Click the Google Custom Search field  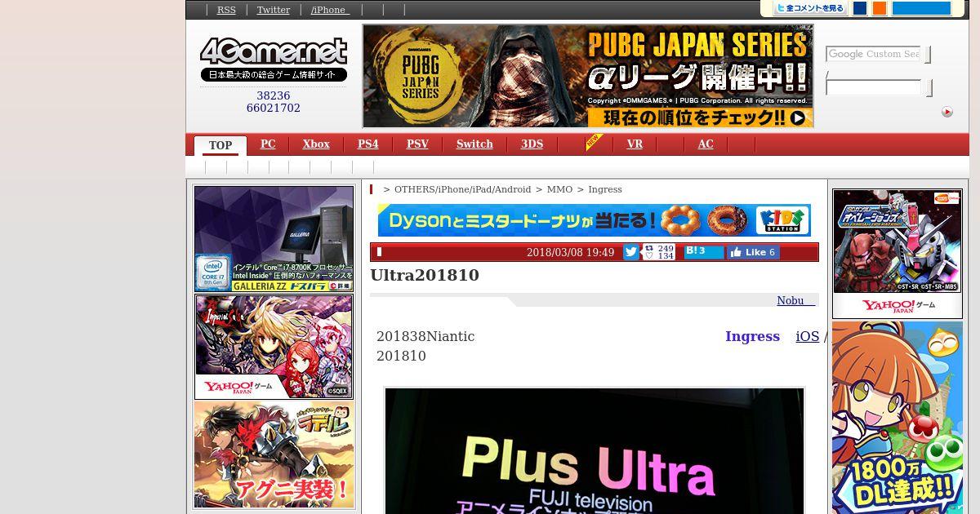click(x=873, y=54)
